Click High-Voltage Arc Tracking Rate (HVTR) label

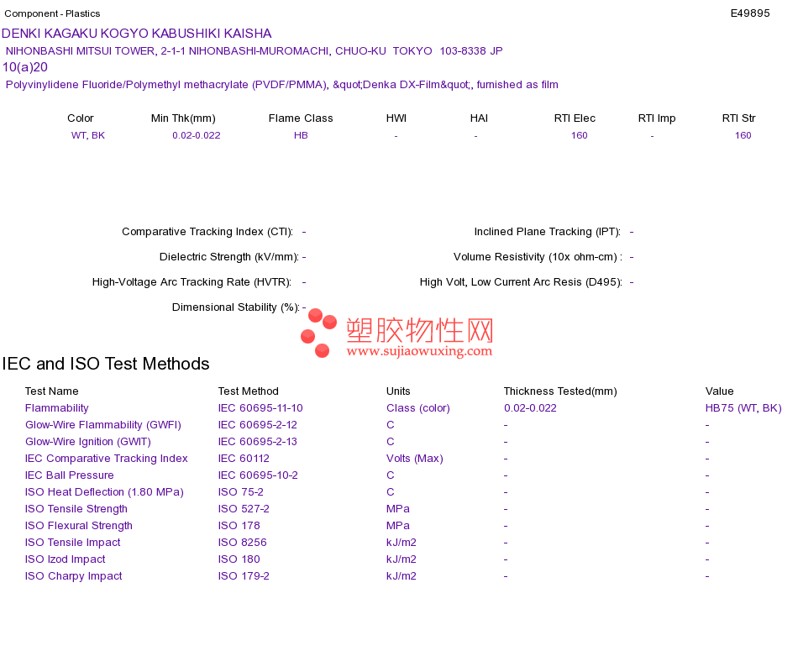(192, 282)
